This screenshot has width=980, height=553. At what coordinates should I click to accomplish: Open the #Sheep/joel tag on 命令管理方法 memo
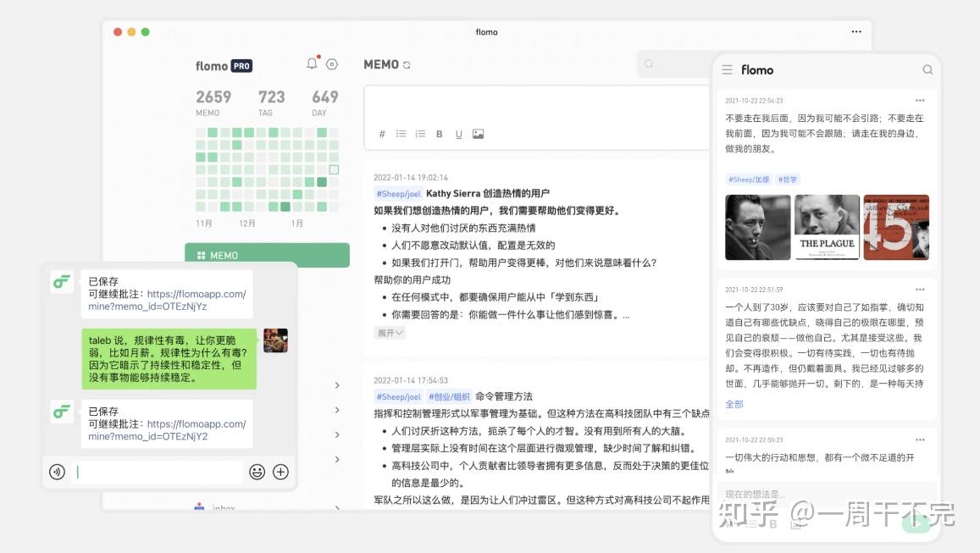click(398, 397)
